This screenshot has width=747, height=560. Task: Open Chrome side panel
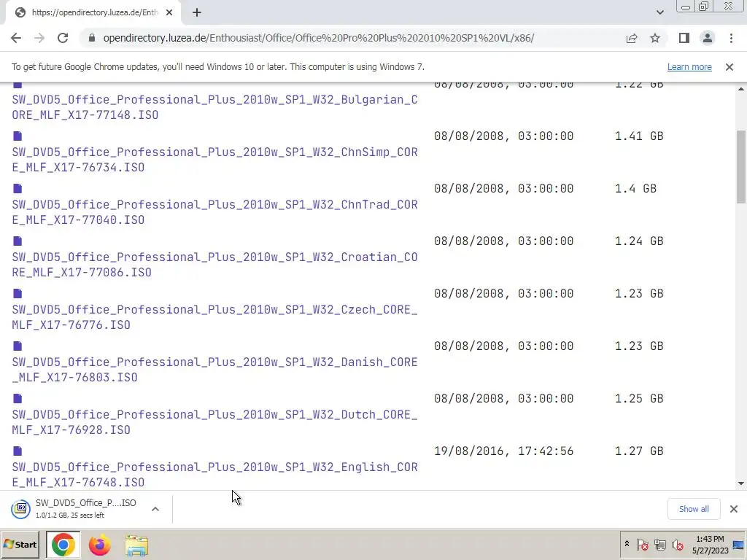click(684, 38)
